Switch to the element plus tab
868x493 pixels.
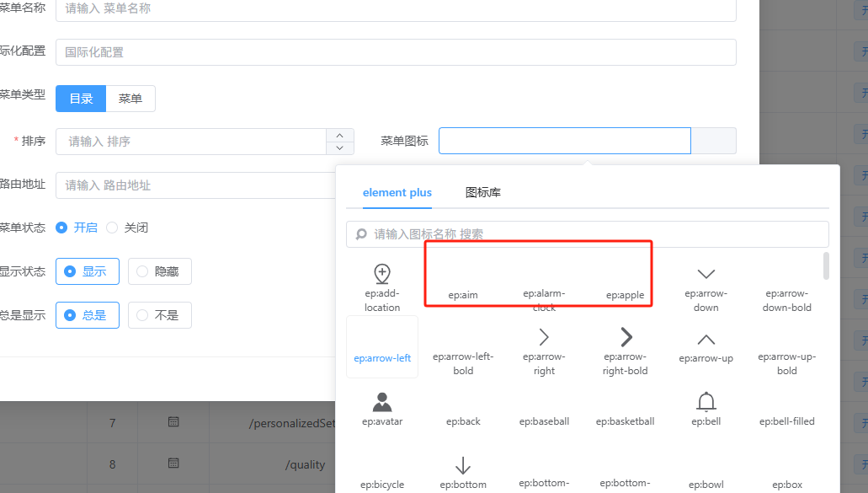397,192
